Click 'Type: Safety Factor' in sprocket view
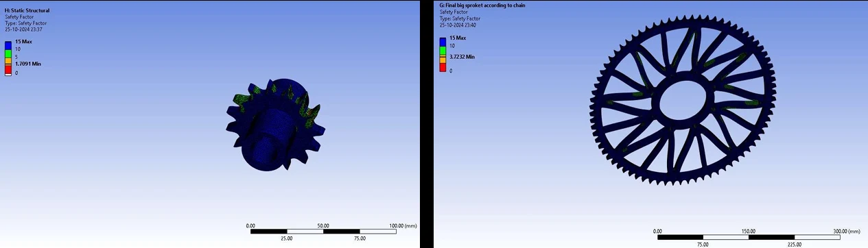 (x=459, y=18)
